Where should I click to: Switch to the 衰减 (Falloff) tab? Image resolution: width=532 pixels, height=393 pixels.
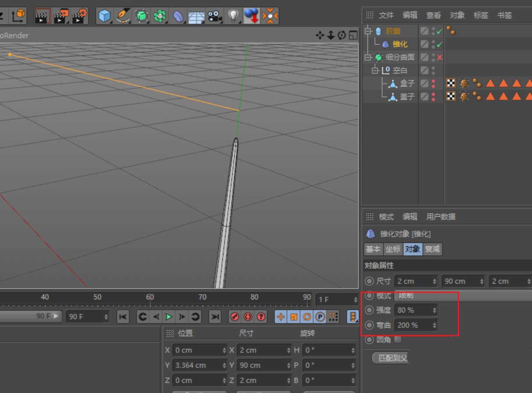click(432, 249)
